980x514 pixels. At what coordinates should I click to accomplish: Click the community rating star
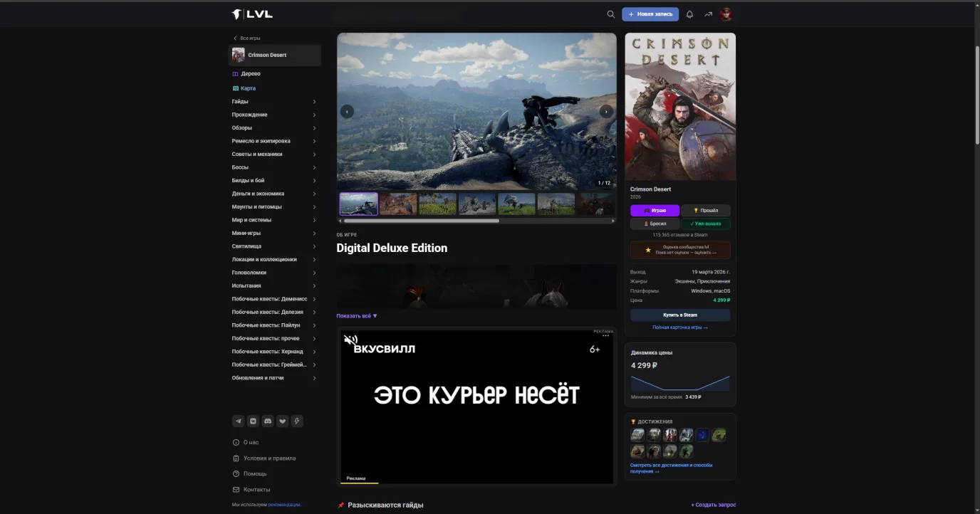point(648,250)
